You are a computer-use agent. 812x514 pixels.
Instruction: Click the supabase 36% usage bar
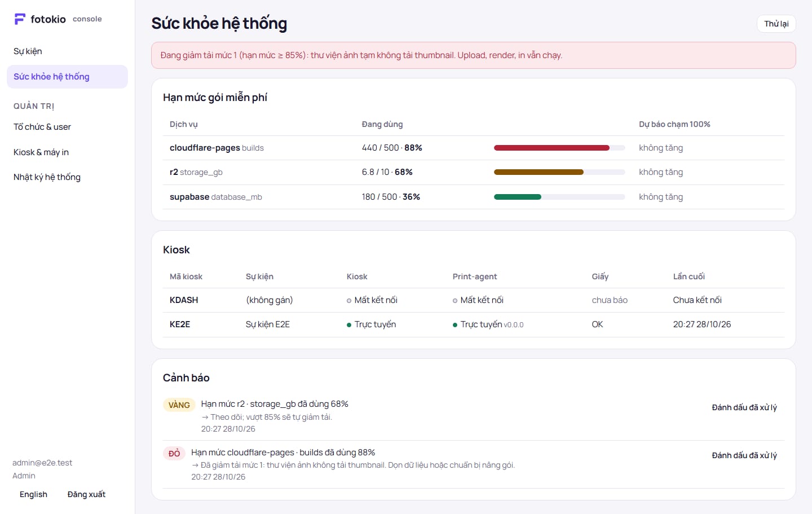559,197
